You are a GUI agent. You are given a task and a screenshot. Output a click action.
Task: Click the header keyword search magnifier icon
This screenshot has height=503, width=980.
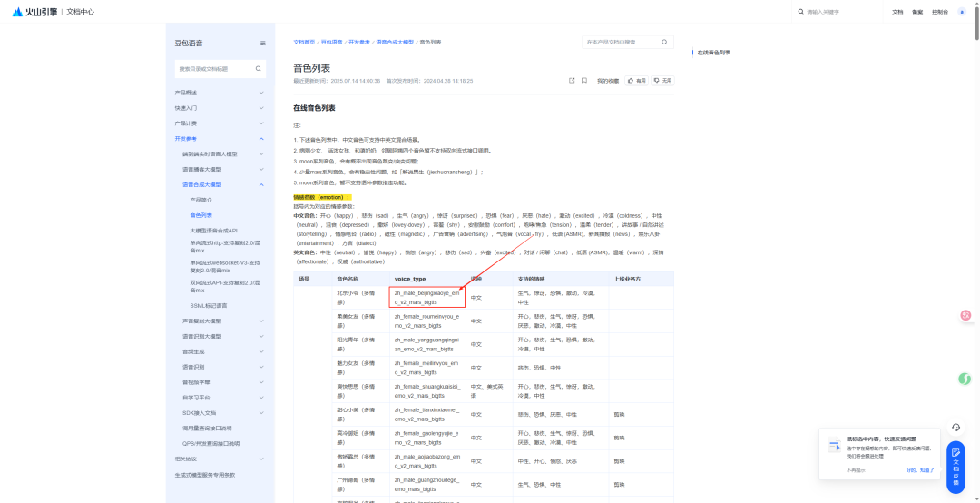(x=801, y=12)
